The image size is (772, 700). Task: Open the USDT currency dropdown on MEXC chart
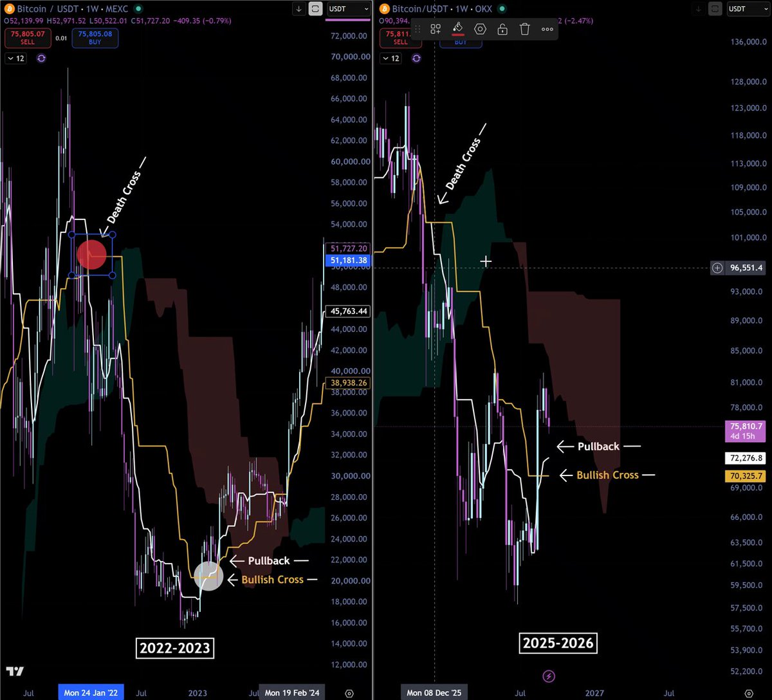[x=349, y=9]
